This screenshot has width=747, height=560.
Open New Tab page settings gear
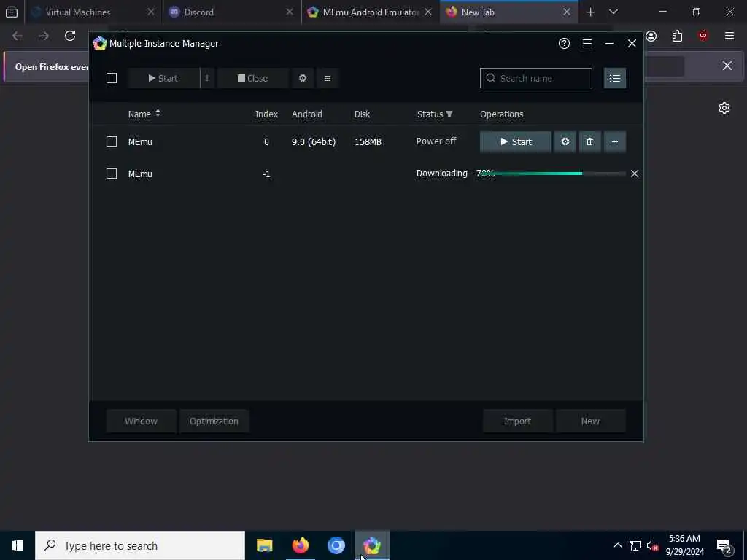pos(724,108)
